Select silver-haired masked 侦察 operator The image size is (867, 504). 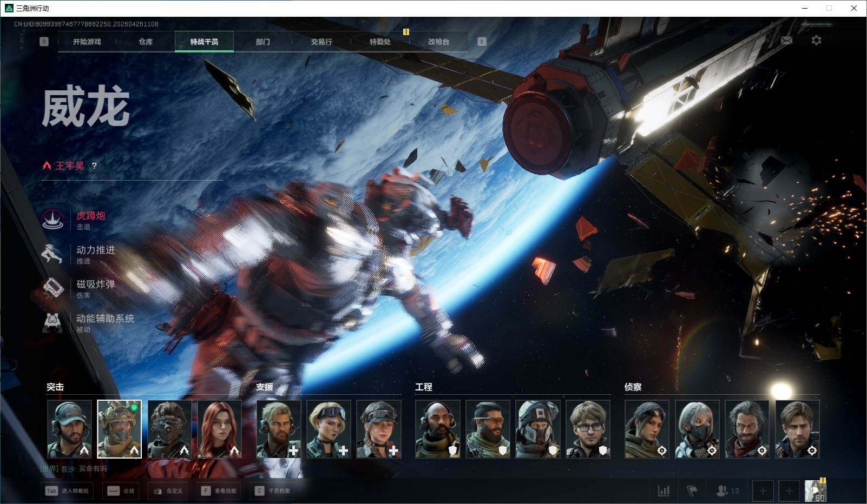point(697,429)
